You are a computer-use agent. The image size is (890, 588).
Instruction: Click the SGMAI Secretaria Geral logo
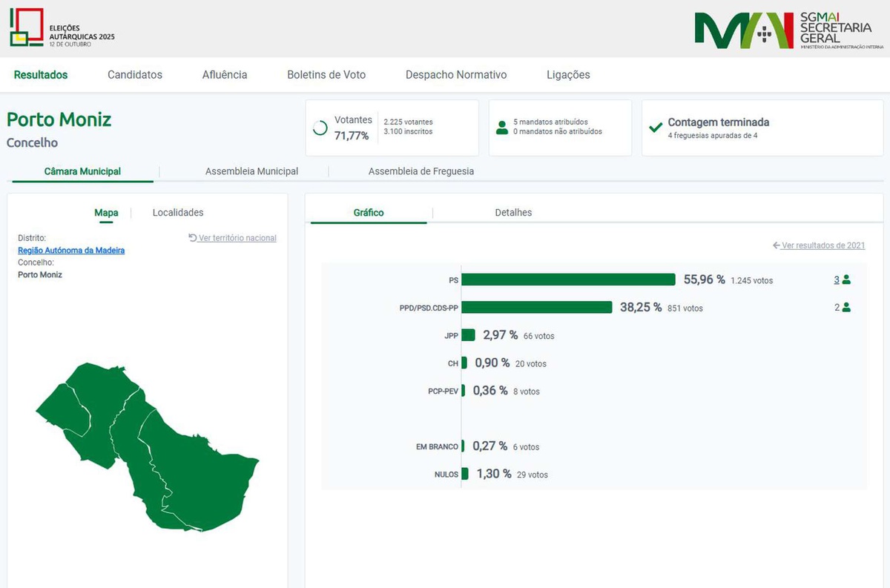(788, 30)
